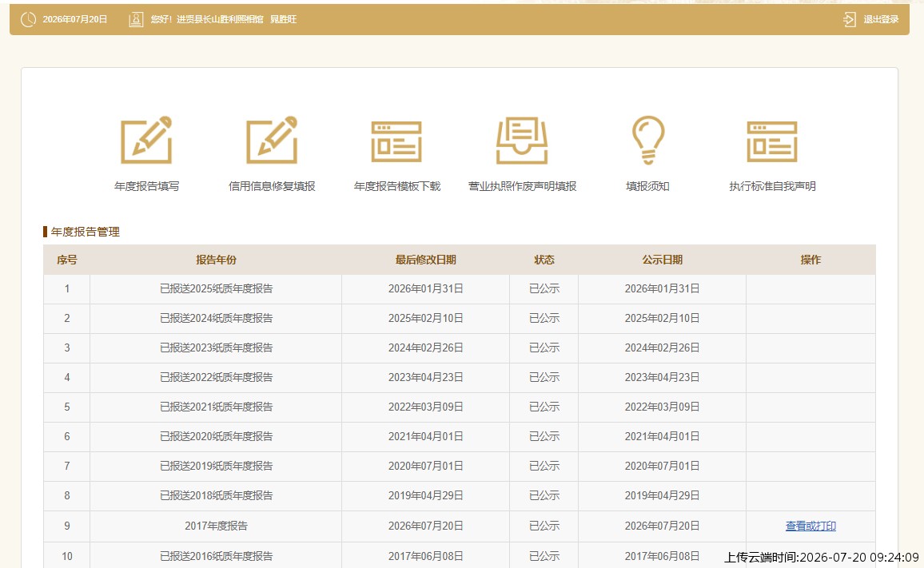Image resolution: width=924 pixels, height=568 pixels.
Task: Click the 操作 column header
Action: click(810, 260)
